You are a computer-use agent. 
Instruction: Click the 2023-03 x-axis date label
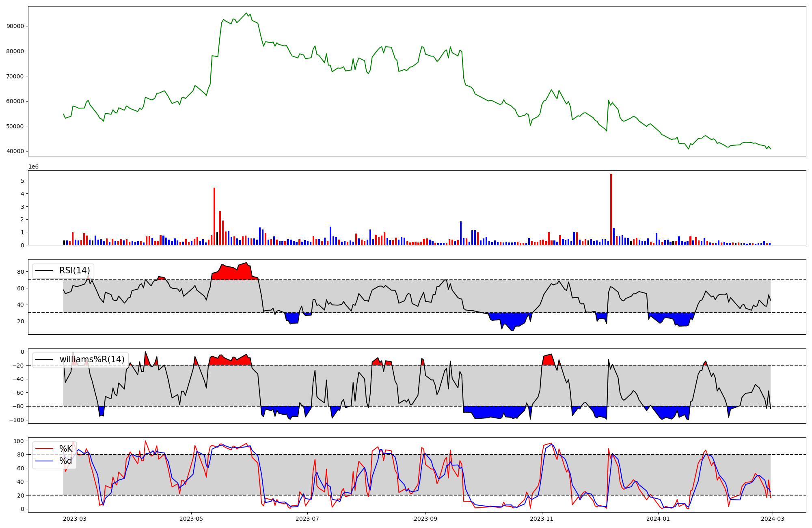[x=75, y=519]
